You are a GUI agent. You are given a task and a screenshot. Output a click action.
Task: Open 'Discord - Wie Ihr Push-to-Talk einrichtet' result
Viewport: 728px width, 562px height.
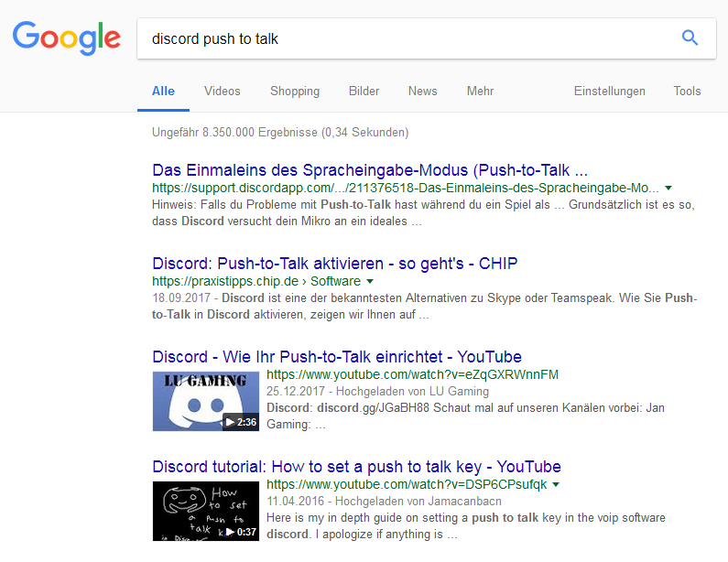337,357
